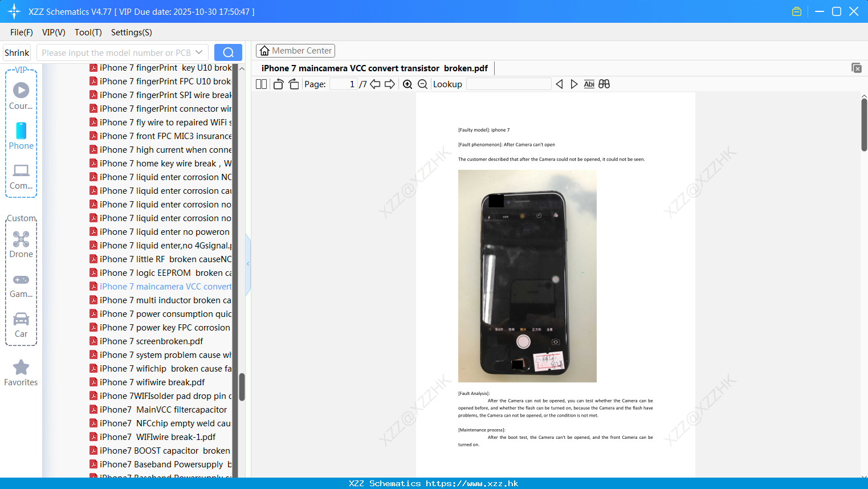Open iPhone 7 system problem file
Screen dimensions: 868x489
pos(161,355)
